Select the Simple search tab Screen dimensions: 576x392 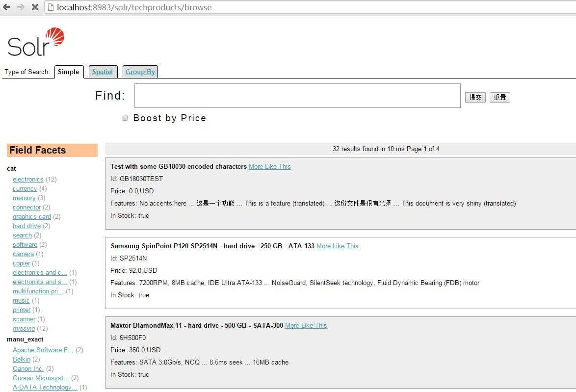pyautogui.click(x=69, y=72)
